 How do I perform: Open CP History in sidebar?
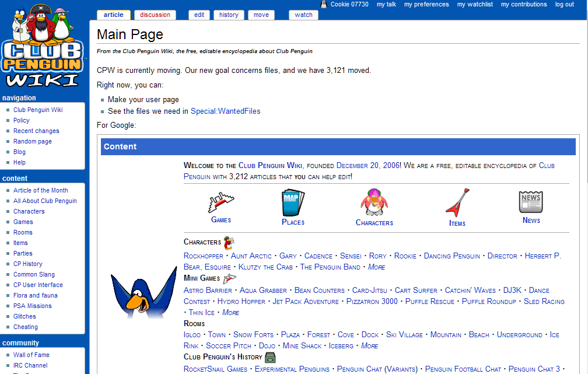point(28,264)
